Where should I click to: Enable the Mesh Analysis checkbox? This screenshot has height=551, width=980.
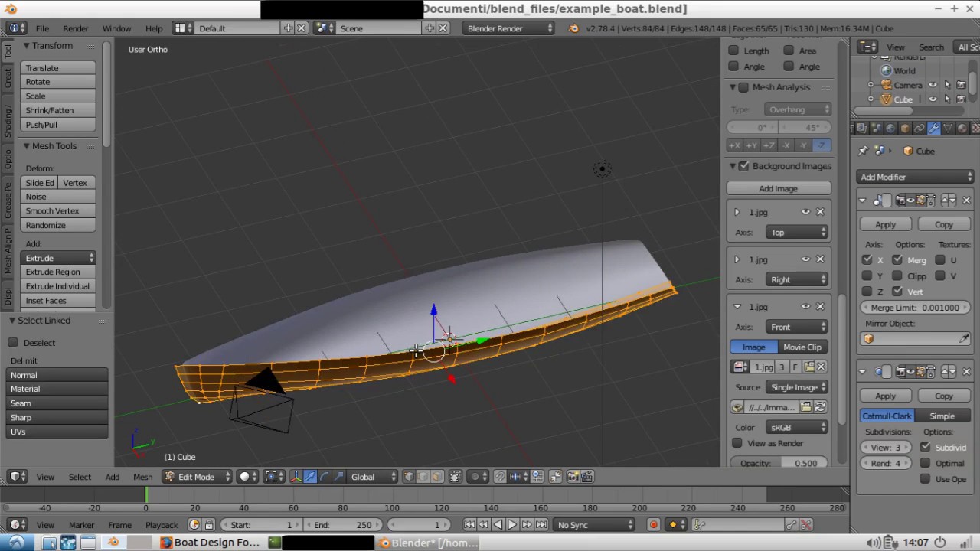click(x=743, y=87)
